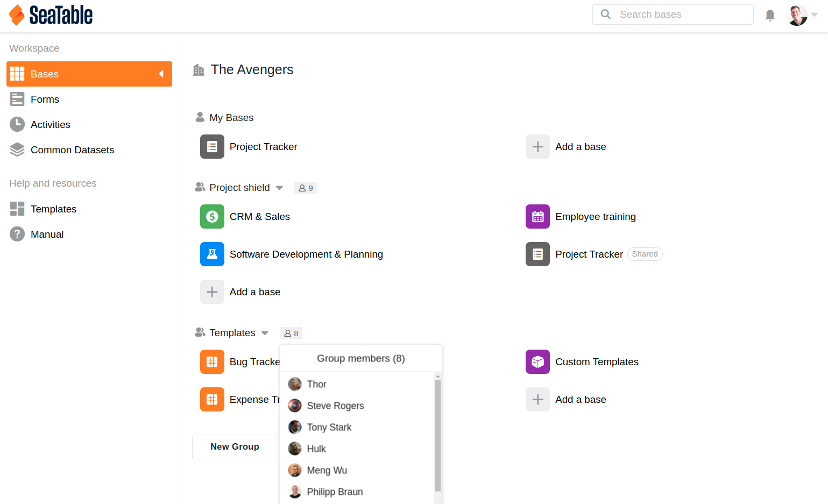This screenshot has height=504, width=828.
Task: Click Philipp Braun's avatar
Action: pos(295,492)
